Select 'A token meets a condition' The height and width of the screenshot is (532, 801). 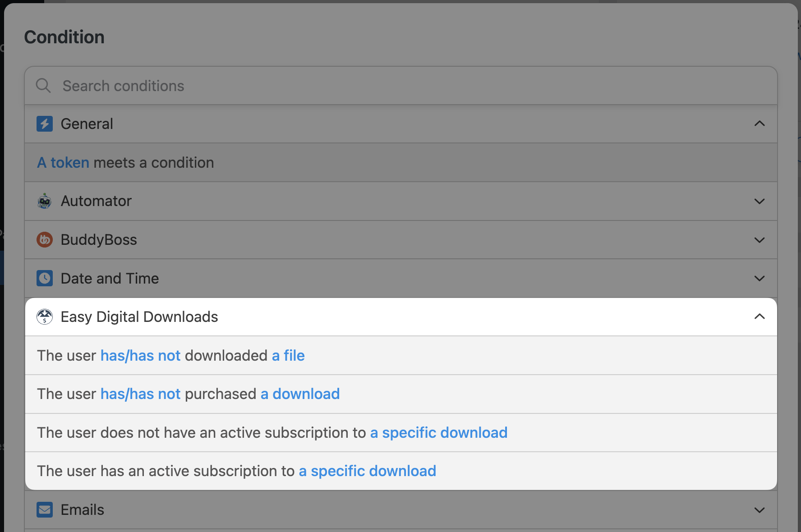point(125,163)
